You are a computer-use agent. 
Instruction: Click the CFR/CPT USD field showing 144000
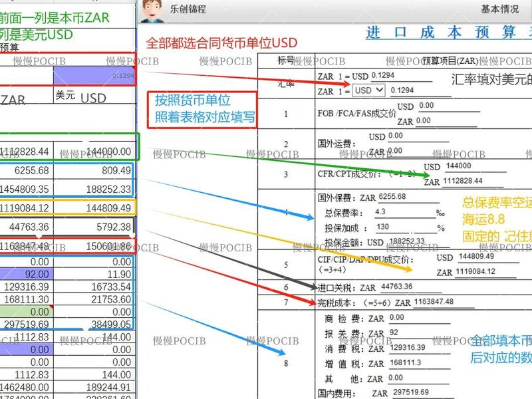pos(475,166)
